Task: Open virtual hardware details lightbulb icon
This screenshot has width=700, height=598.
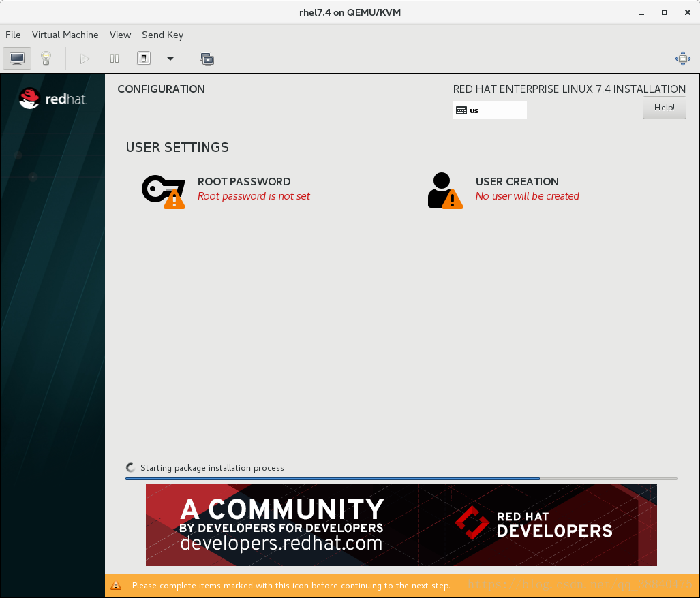Action: point(46,59)
